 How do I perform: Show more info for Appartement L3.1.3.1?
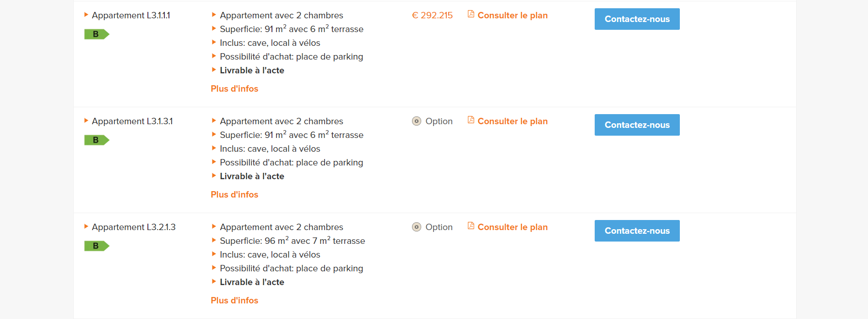coord(234,195)
